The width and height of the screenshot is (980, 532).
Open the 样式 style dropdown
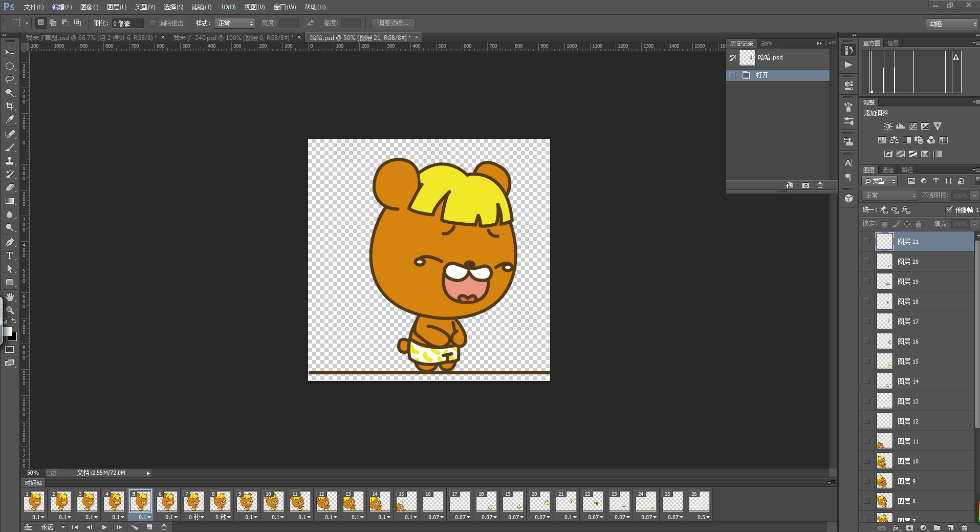[x=234, y=23]
